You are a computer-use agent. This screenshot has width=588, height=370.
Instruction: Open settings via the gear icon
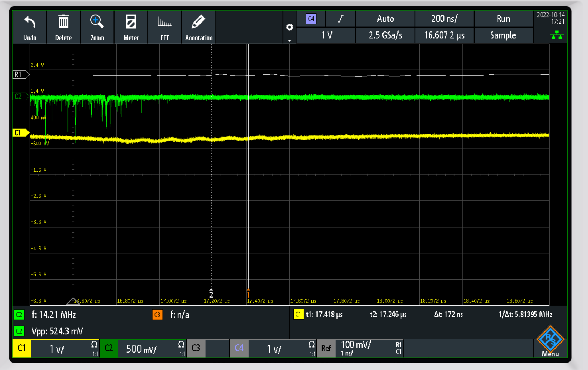coord(289,27)
